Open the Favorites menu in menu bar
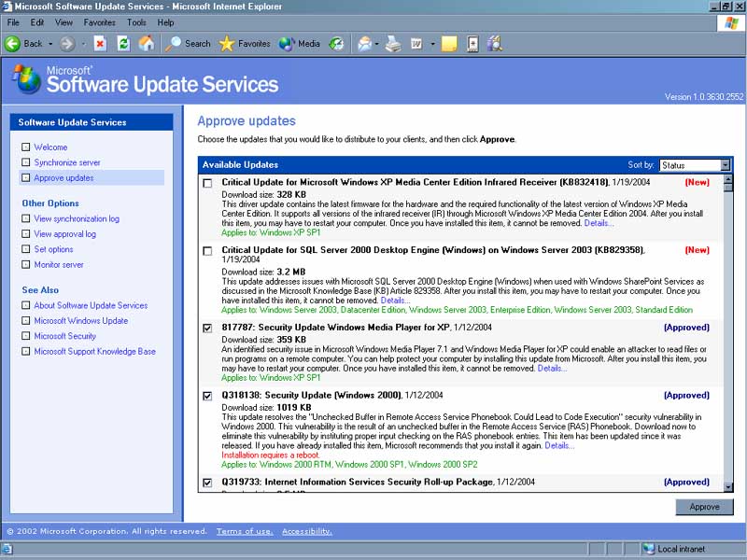This screenshot has width=747, height=560. [99, 22]
